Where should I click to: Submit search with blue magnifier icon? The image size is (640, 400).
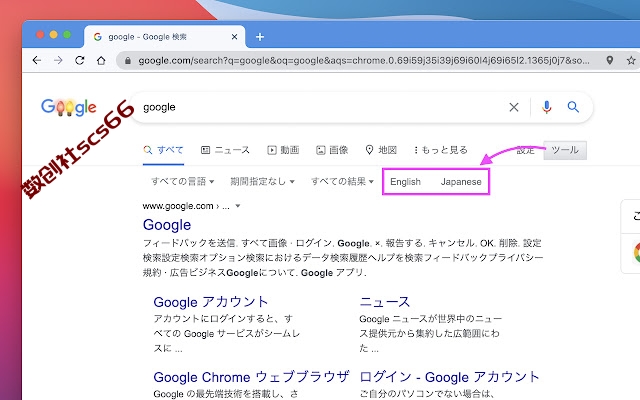point(573,107)
